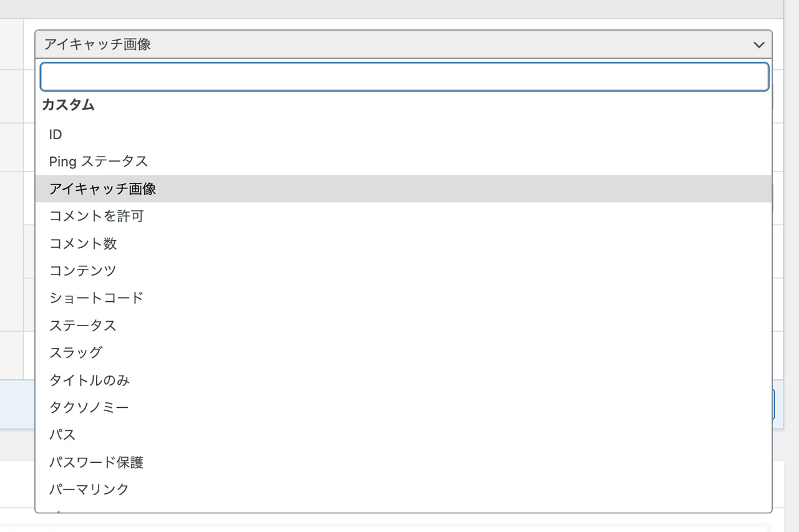
Task: Select the ID option
Action: point(56,134)
